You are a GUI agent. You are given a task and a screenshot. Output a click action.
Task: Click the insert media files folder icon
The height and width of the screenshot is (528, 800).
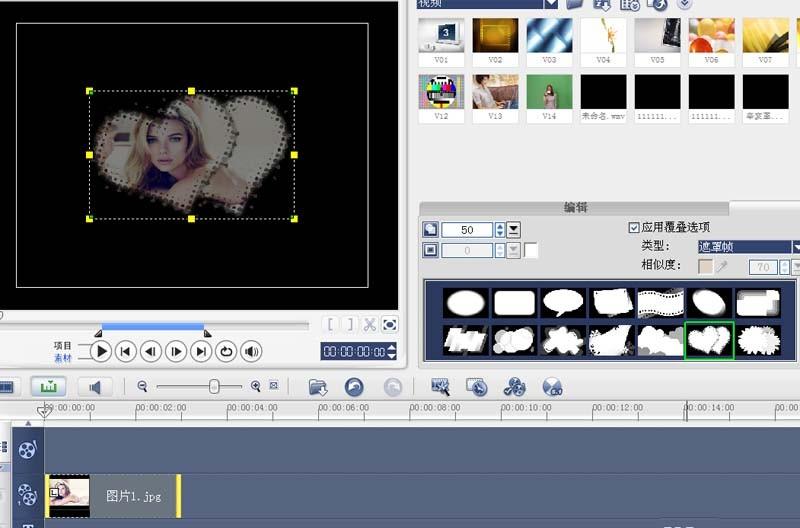[x=318, y=386]
